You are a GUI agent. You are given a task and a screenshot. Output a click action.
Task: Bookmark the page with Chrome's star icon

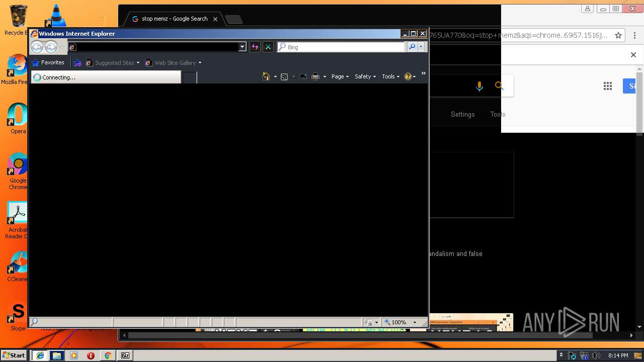click(x=618, y=35)
